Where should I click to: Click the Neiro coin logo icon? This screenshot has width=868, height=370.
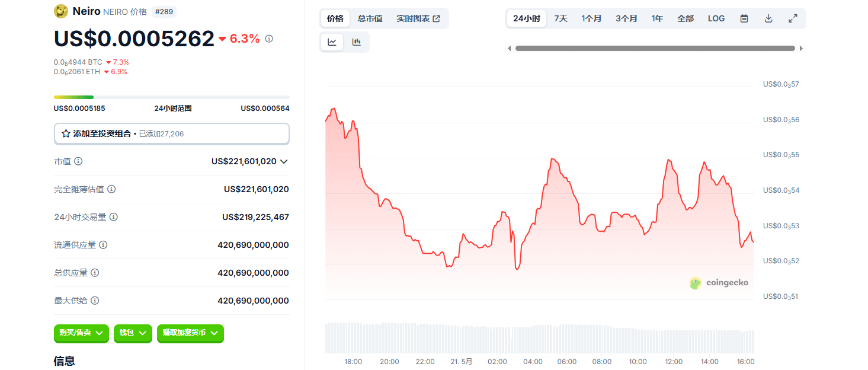[x=61, y=11]
